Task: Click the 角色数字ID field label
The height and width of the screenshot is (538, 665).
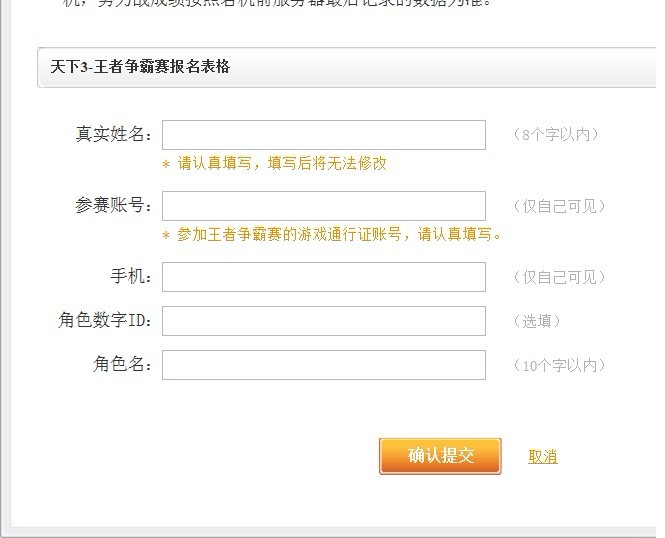Action: [105, 321]
